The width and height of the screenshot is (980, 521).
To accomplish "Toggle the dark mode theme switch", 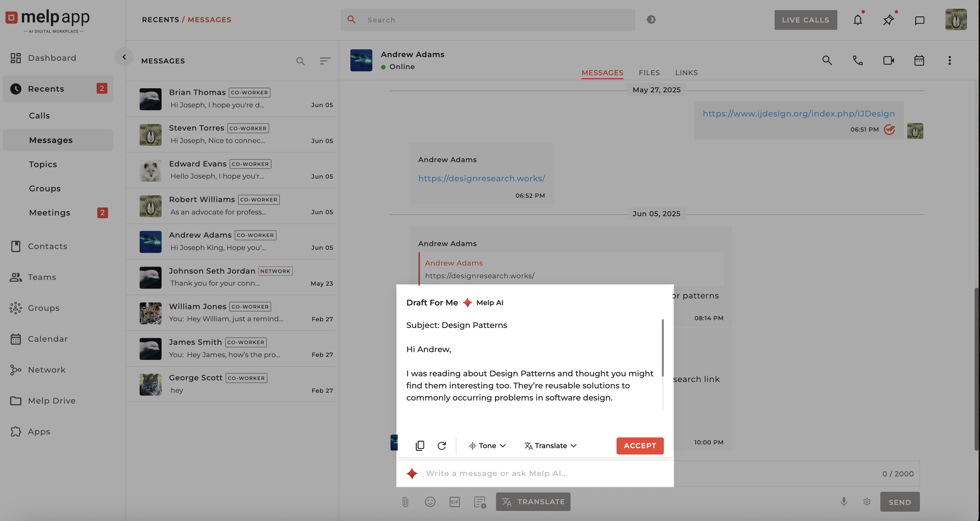I will 651,19.
